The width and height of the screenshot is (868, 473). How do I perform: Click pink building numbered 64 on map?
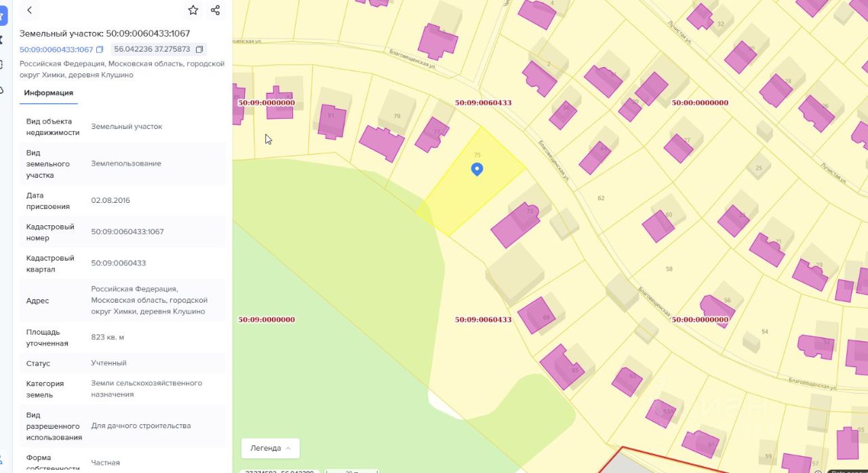point(595,158)
